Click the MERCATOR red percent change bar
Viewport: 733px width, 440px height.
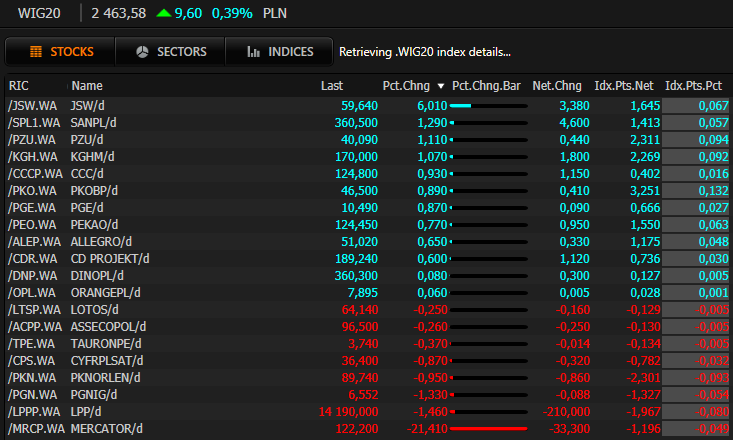pyautogui.click(x=487, y=429)
